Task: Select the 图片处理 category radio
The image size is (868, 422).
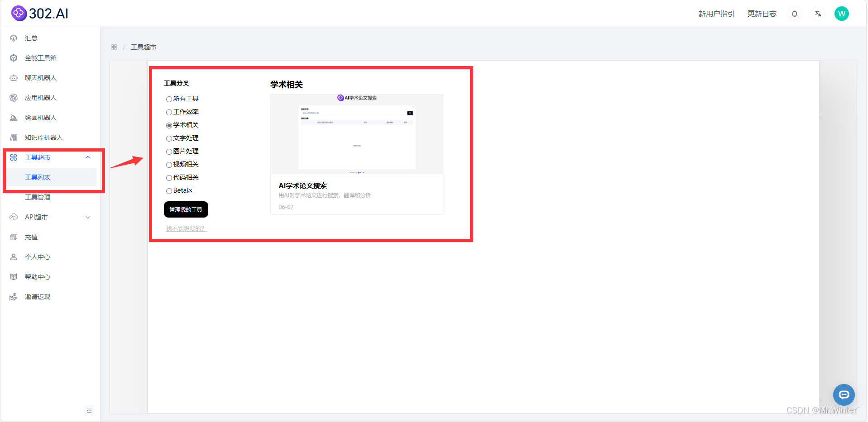Action: [x=169, y=152]
